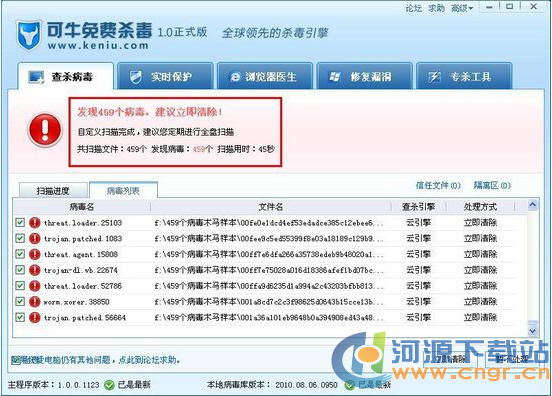Click the red exclamation warning icon
The width and height of the screenshot is (552, 396).
tap(45, 129)
